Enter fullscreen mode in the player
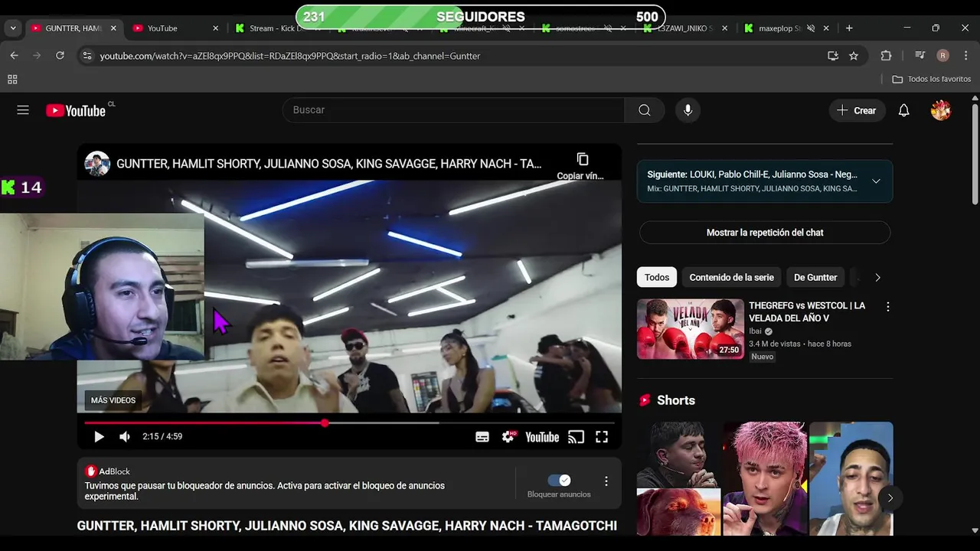This screenshot has width=980, height=551. [602, 437]
